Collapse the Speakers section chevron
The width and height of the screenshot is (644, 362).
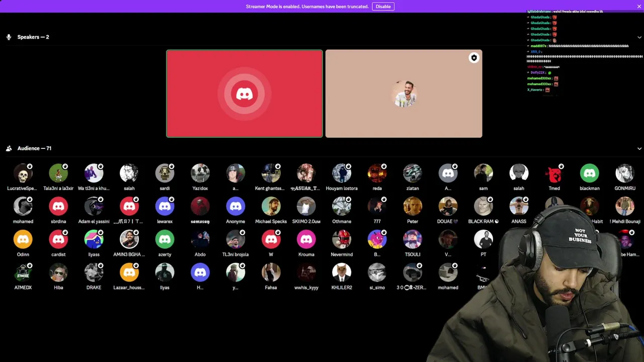639,37
